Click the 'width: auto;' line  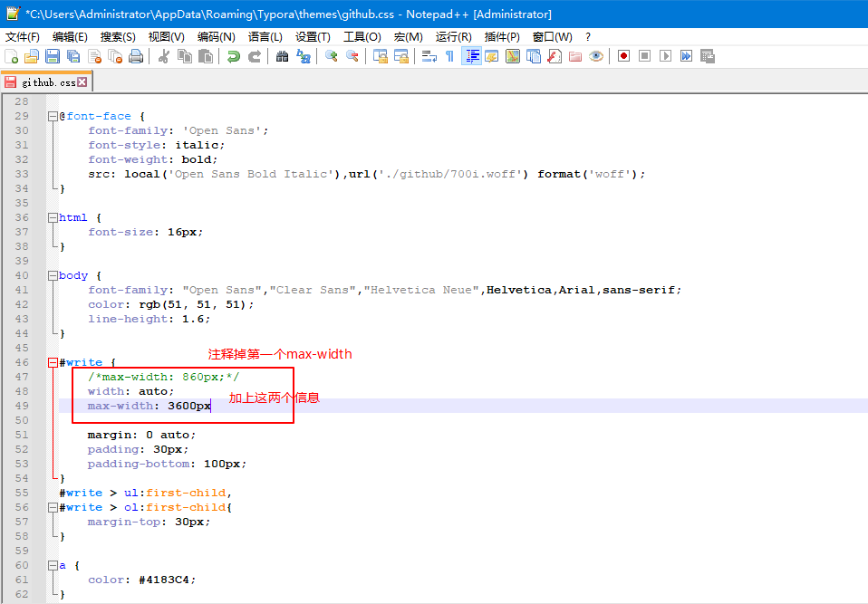(x=130, y=391)
